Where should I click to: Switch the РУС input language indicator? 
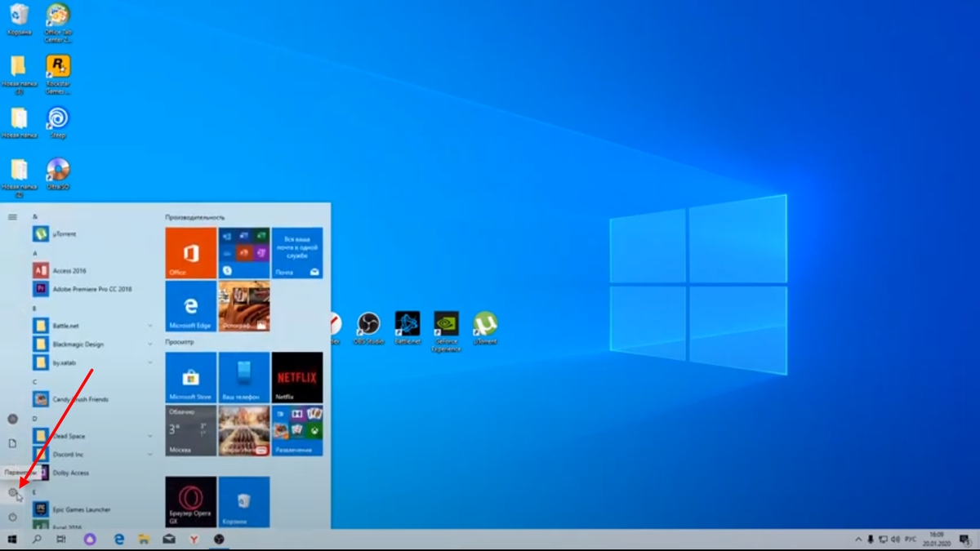pos(911,540)
